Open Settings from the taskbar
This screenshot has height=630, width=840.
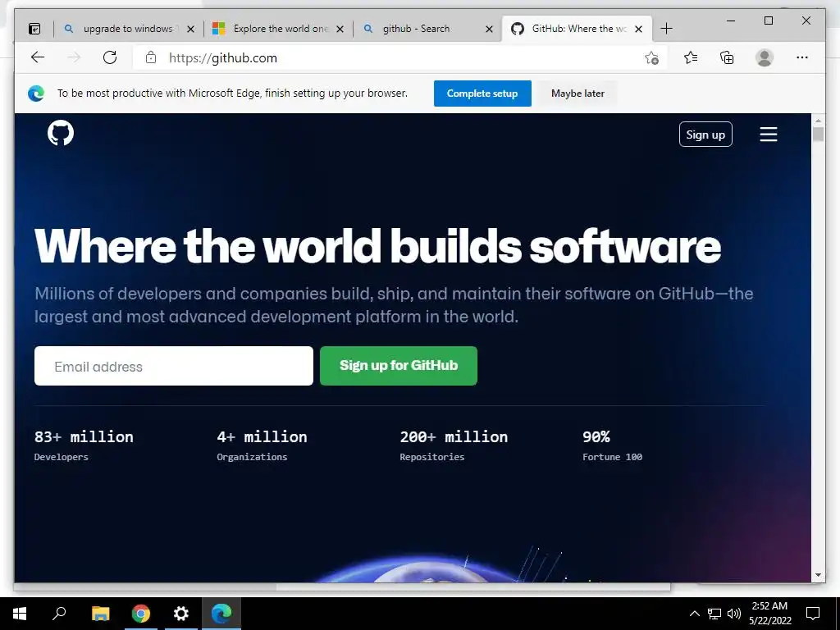point(181,614)
